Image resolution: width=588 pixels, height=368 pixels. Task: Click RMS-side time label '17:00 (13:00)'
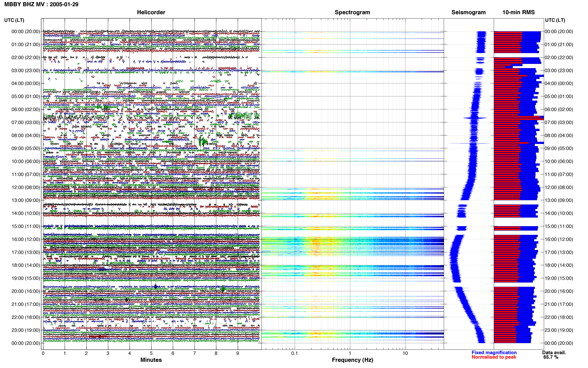coord(559,252)
